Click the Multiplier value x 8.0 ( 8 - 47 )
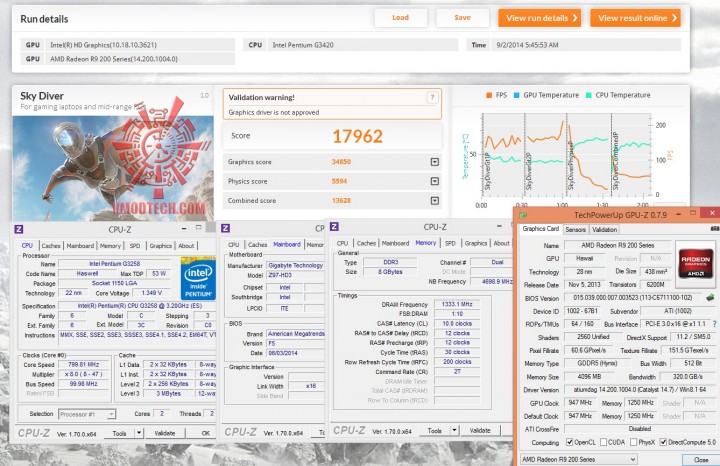Image resolution: width=720 pixels, height=466 pixels. click(84, 374)
